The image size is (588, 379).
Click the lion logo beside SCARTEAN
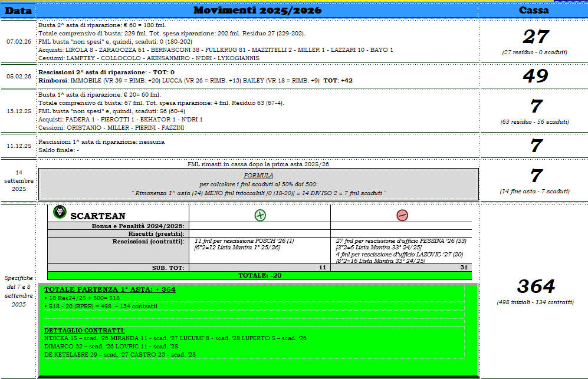click(60, 212)
